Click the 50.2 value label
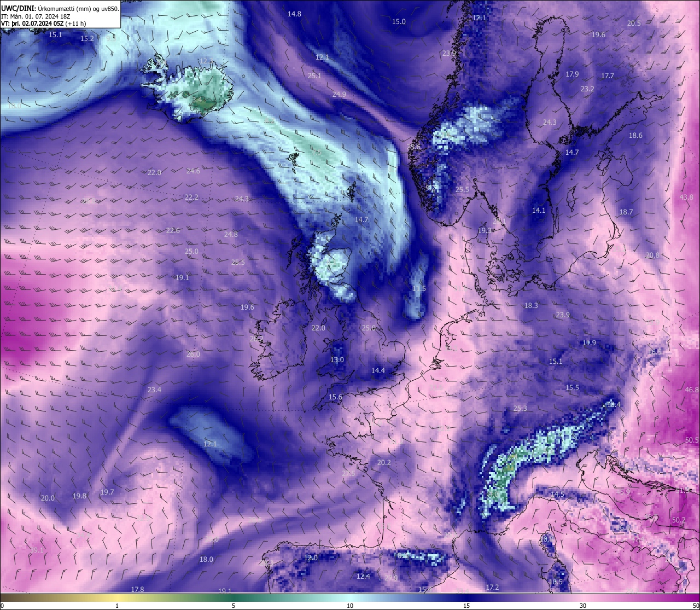The width and height of the screenshot is (700, 610). [679, 520]
